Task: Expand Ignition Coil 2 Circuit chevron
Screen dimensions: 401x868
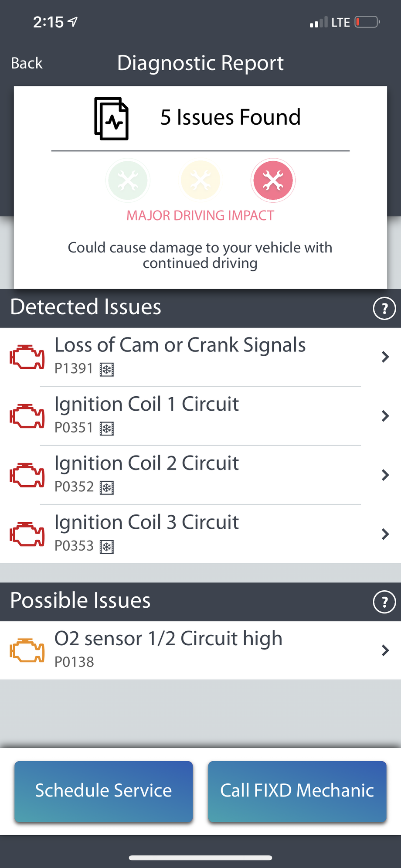Action: [x=385, y=475]
